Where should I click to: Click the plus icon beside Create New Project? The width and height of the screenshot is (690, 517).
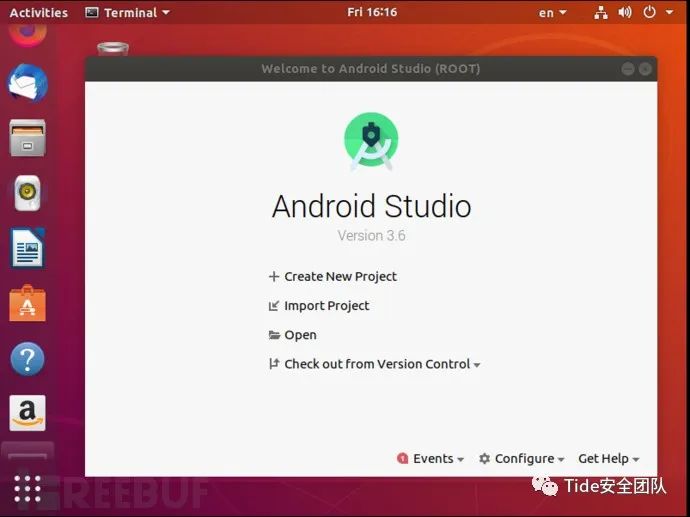[274, 276]
